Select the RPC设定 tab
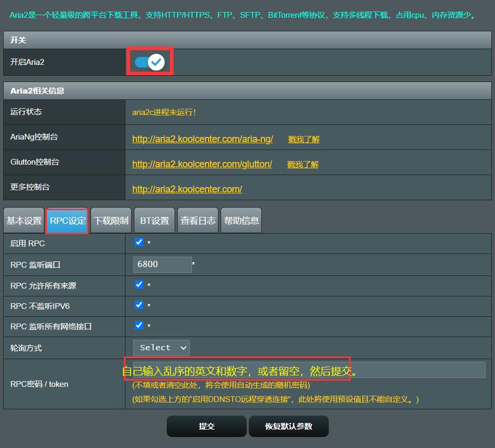The height and width of the screenshot is (448, 495). tap(67, 221)
